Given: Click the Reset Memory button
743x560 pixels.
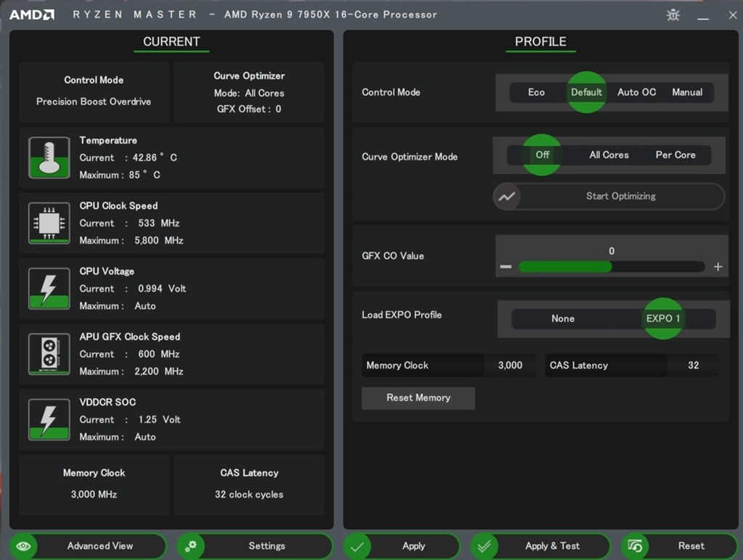Looking at the screenshot, I should pos(418,398).
